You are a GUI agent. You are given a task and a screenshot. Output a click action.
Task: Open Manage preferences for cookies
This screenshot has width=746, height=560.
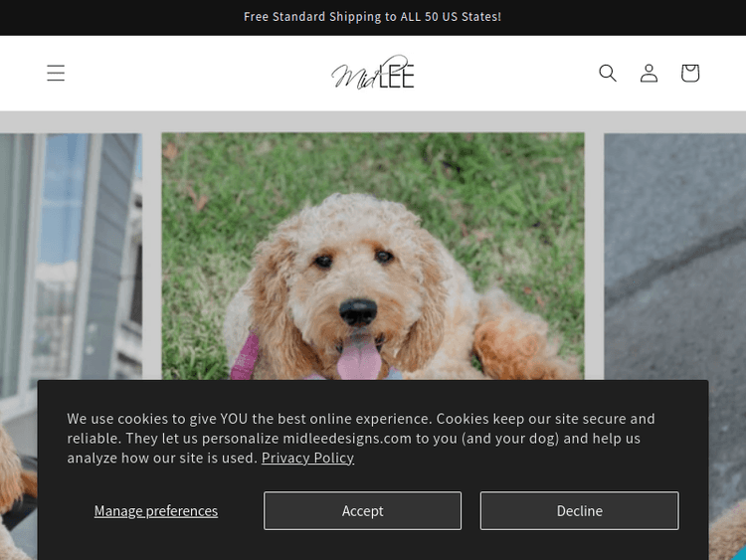156,510
